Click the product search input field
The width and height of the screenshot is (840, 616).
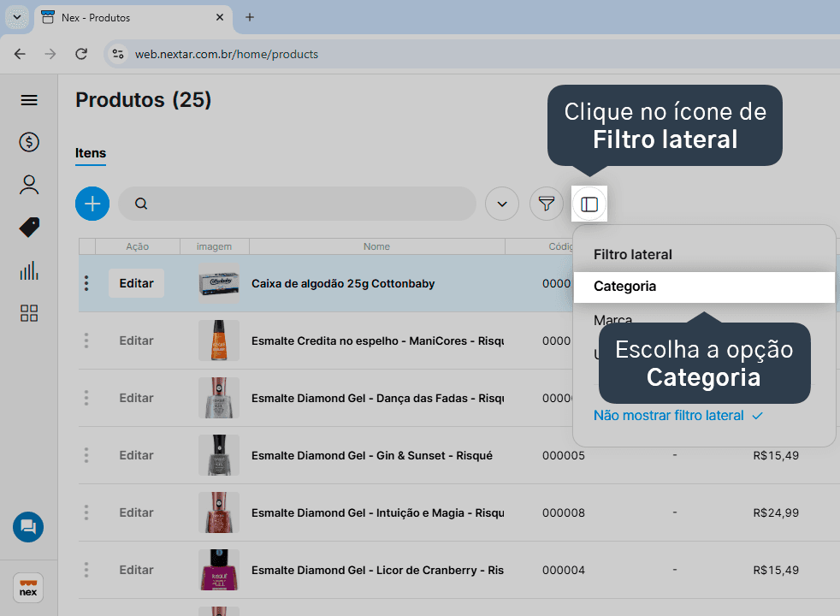(298, 204)
